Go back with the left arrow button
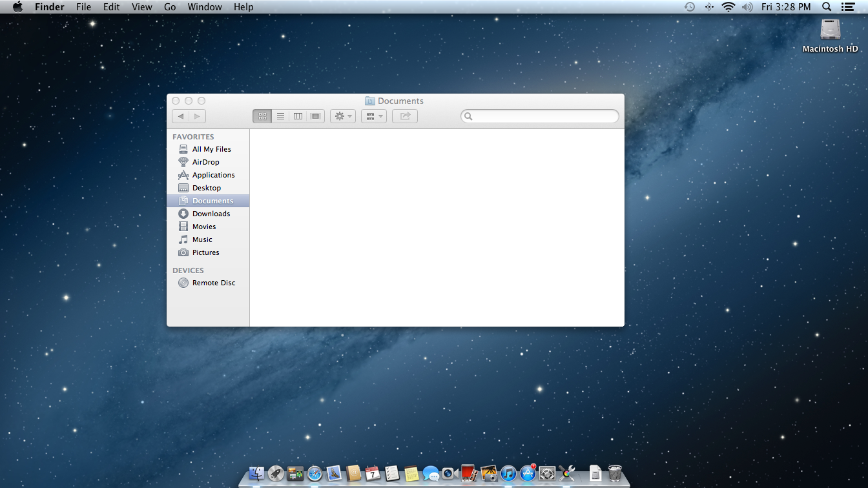 (x=181, y=116)
